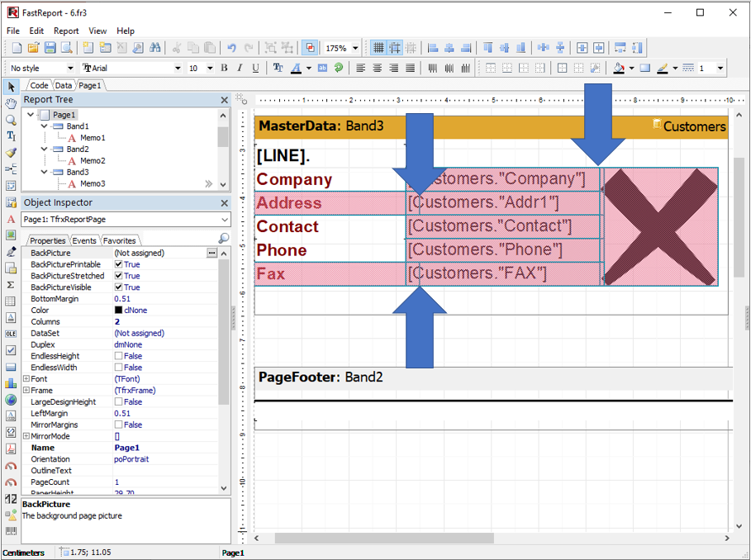
Task: Apply Bold formatting
Action: [224, 68]
